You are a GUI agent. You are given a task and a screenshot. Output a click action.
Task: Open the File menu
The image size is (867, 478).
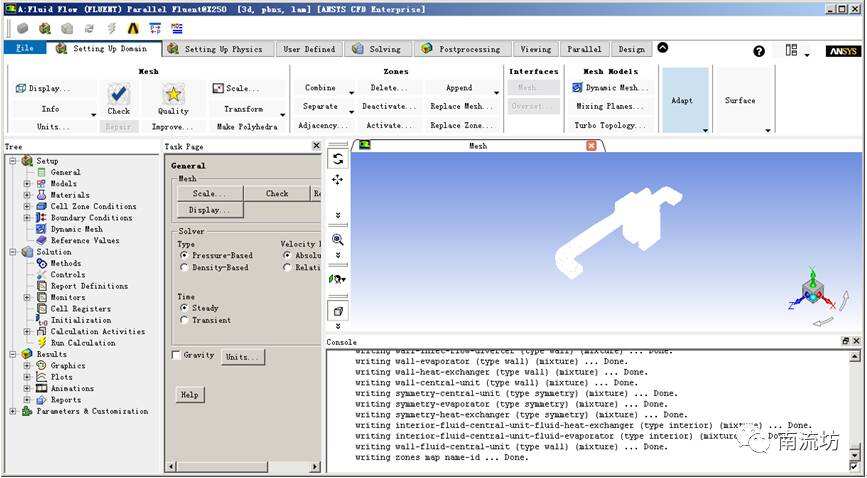25,49
